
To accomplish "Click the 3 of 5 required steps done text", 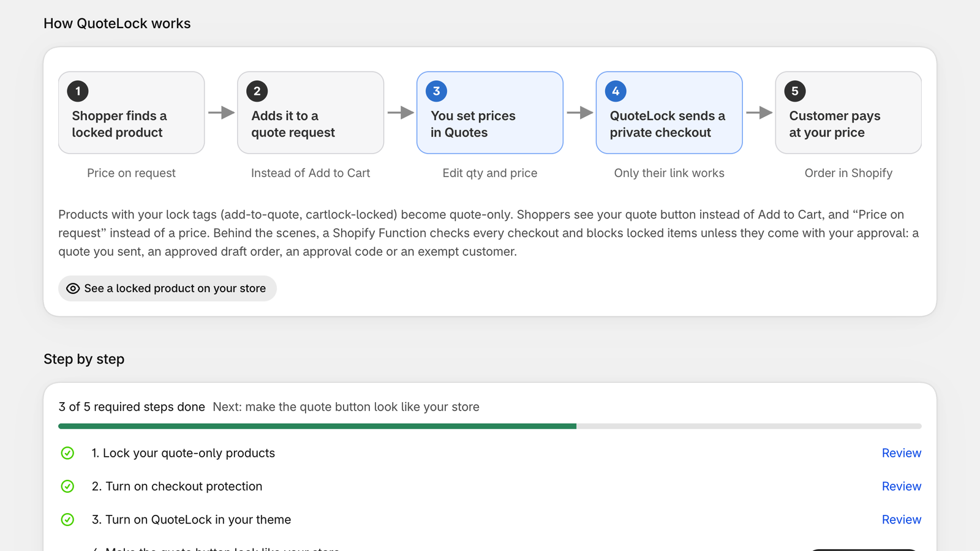I will (x=132, y=407).
